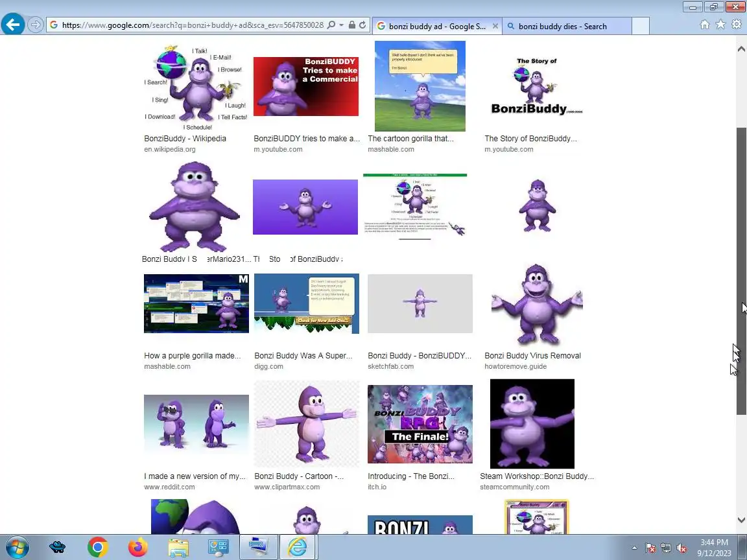Click the vertical scrollbar thumb
Viewport: 747px width, 560px height.
[x=741, y=272]
